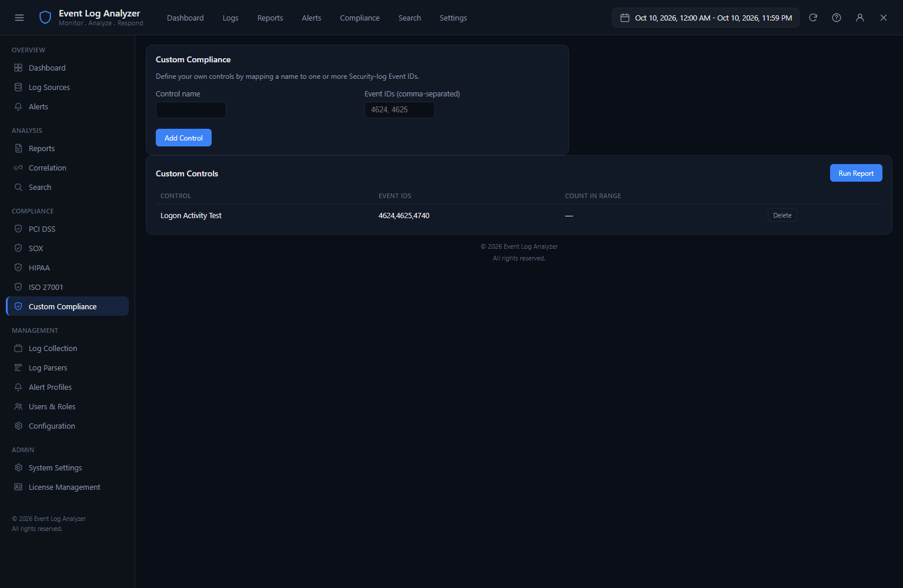Click the Run Report button
The image size is (903, 588).
point(856,173)
